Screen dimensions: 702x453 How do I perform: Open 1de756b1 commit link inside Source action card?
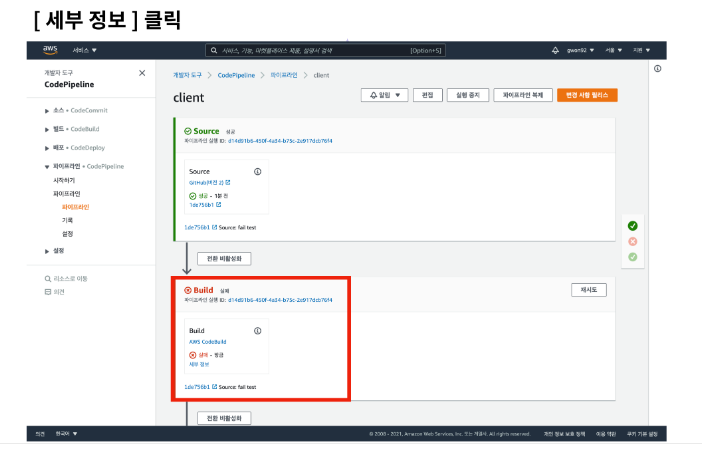[x=205, y=205]
